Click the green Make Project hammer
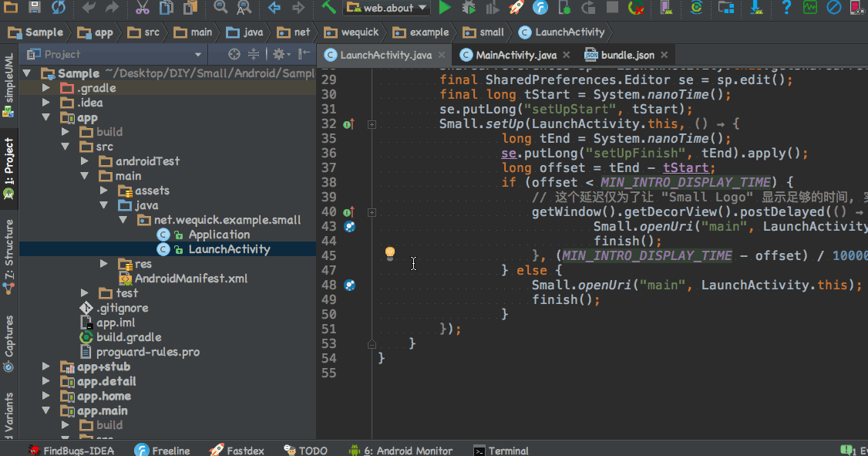This screenshot has width=868, height=456. 329,7
